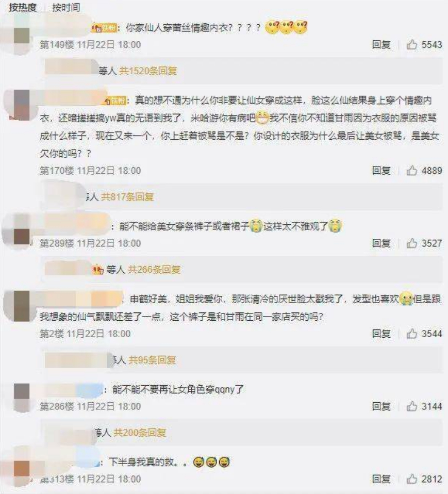Reply to the floor 149 comment
This screenshot has height=494, width=448.
(x=381, y=44)
